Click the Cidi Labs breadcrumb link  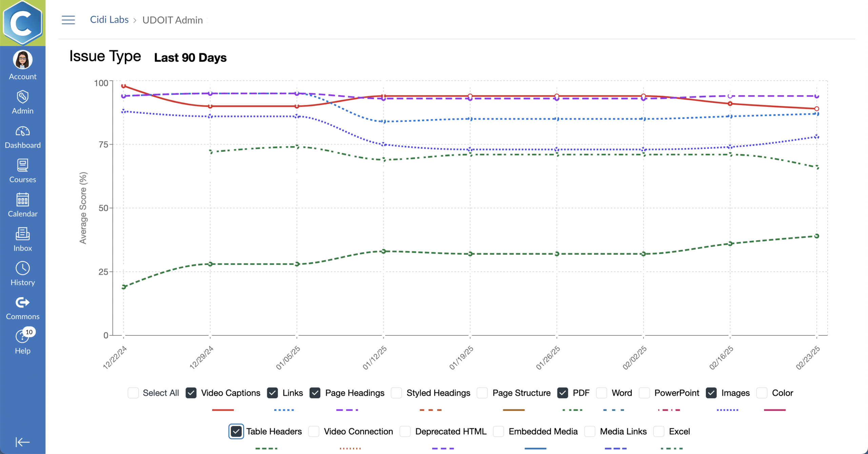(109, 20)
